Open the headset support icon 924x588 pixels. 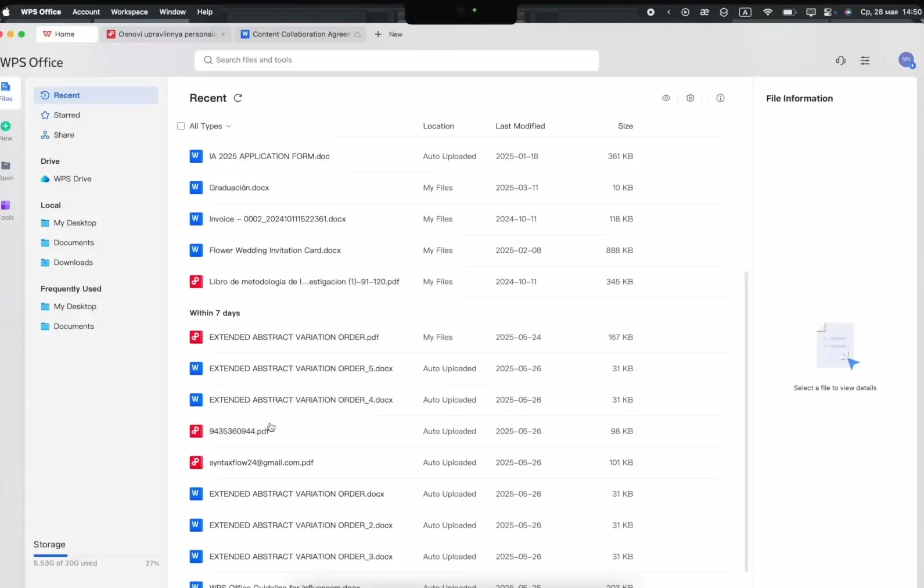(x=840, y=60)
